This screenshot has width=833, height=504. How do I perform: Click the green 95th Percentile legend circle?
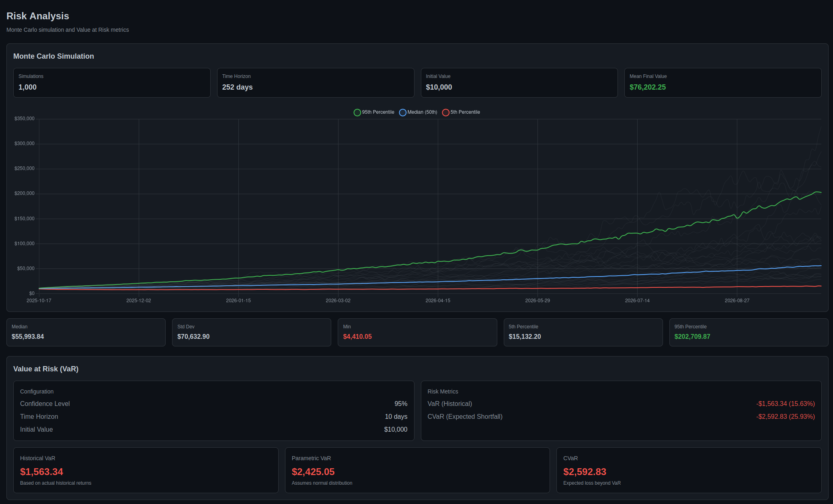click(x=357, y=113)
